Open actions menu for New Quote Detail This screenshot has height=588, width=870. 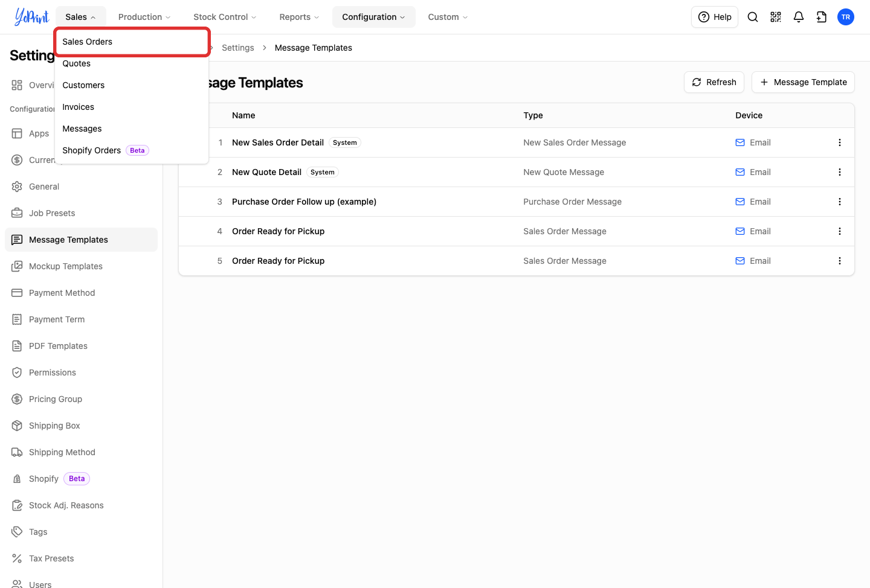tap(840, 172)
